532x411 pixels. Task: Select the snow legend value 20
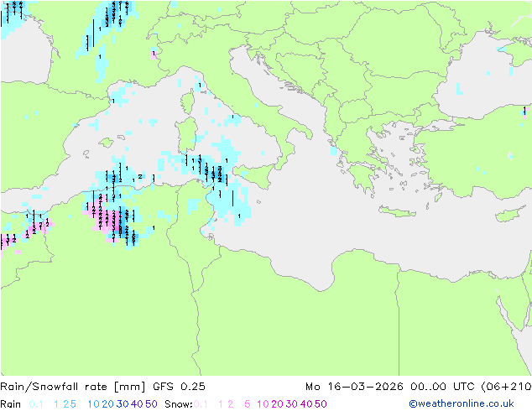click(x=277, y=404)
